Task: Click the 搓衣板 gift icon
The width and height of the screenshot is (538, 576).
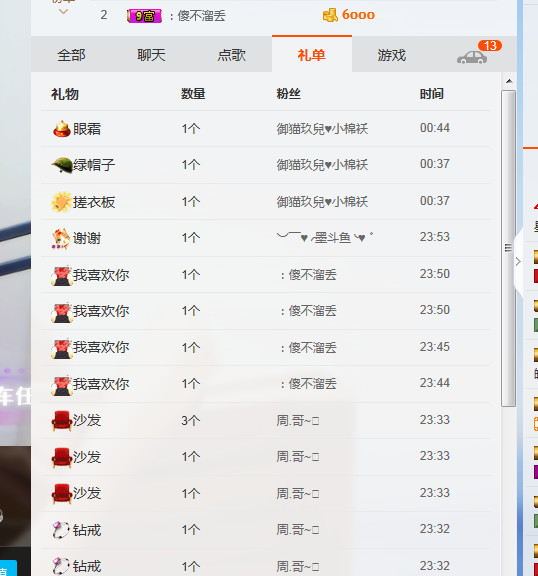Action: click(x=61, y=202)
